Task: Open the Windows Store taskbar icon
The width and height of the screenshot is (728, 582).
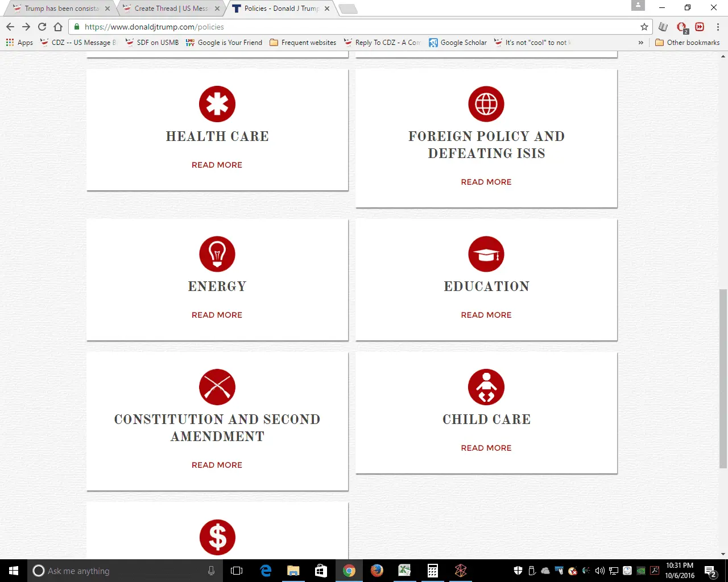Action: click(x=321, y=571)
